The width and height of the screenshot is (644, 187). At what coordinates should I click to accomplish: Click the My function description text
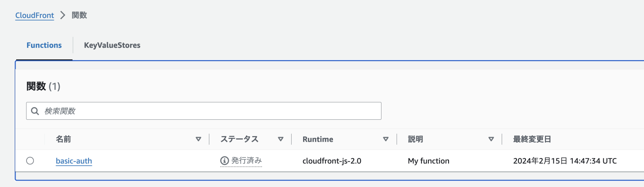(428, 161)
